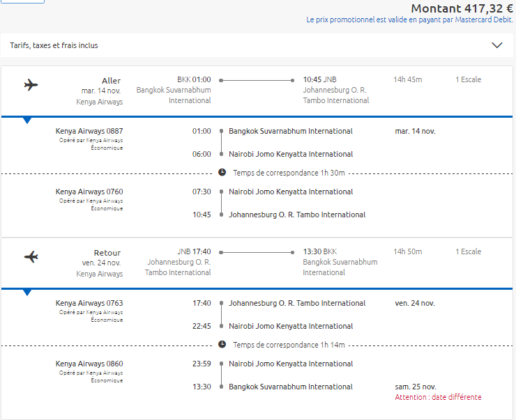Click Kenya Airways under the Aller date
Viewport: 516px width, 420px height.
click(x=100, y=102)
